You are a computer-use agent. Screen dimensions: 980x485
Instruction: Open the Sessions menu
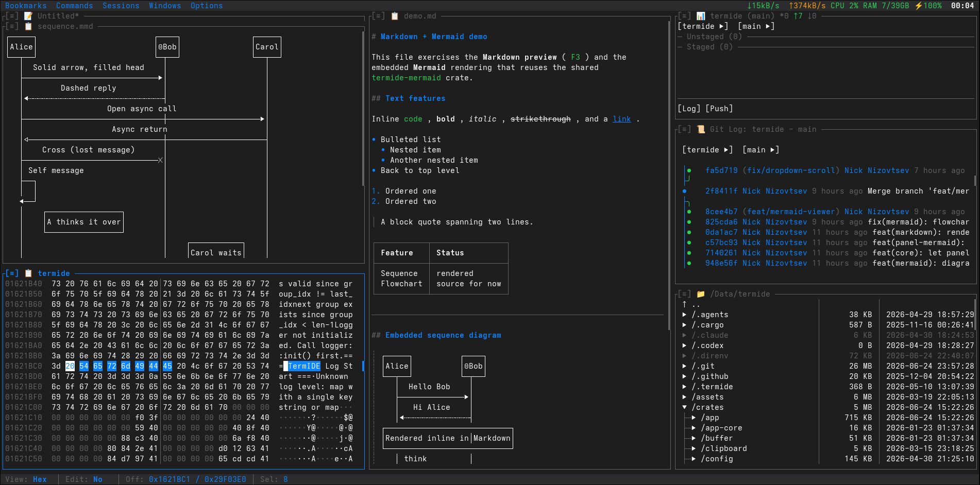click(x=121, y=6)
